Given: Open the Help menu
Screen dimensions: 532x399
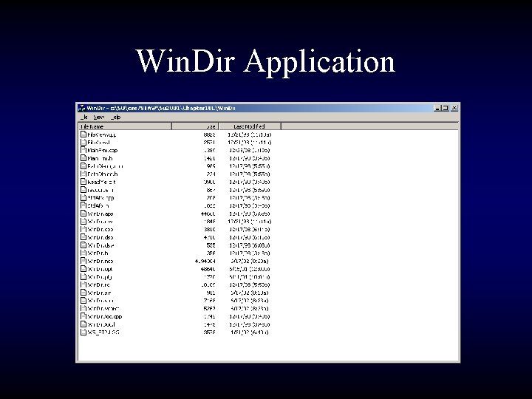Looking at the screenshot, I should pos(115,117).
